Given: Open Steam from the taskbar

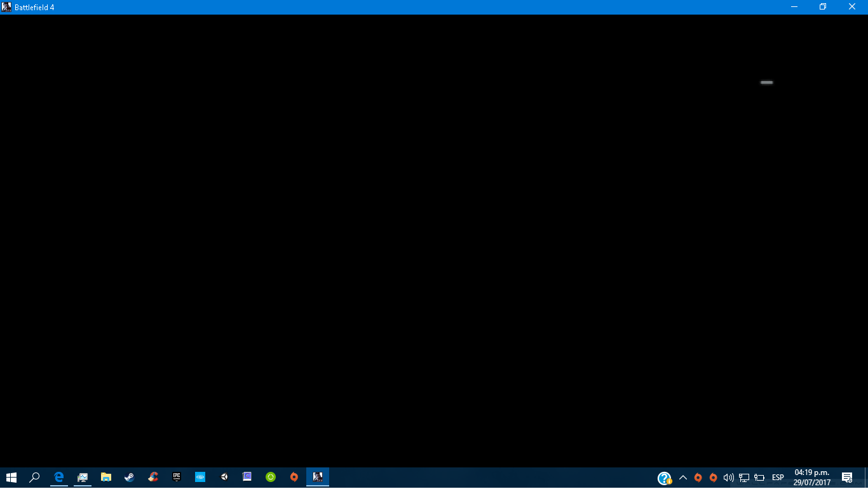Looking at the screenshot, I should 130,478.
